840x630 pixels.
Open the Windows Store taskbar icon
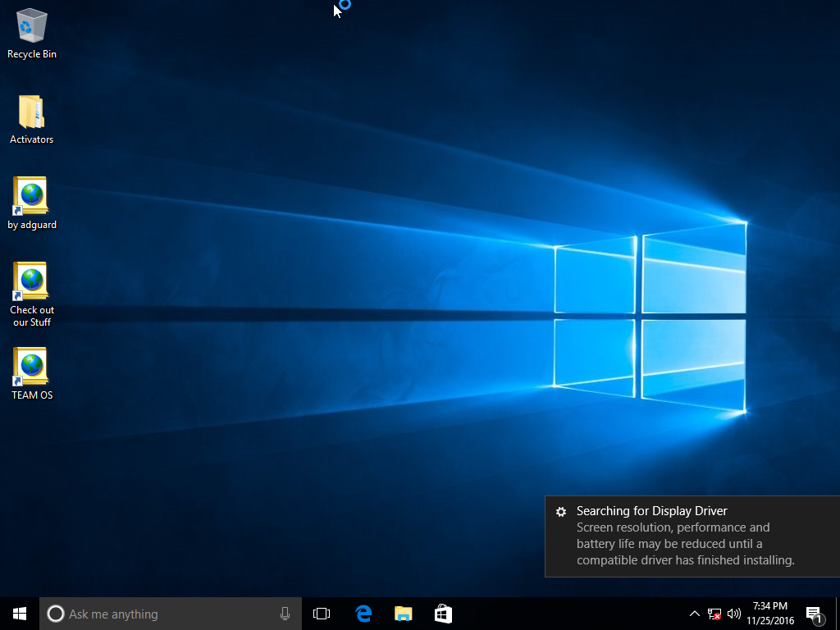(443, 614)
